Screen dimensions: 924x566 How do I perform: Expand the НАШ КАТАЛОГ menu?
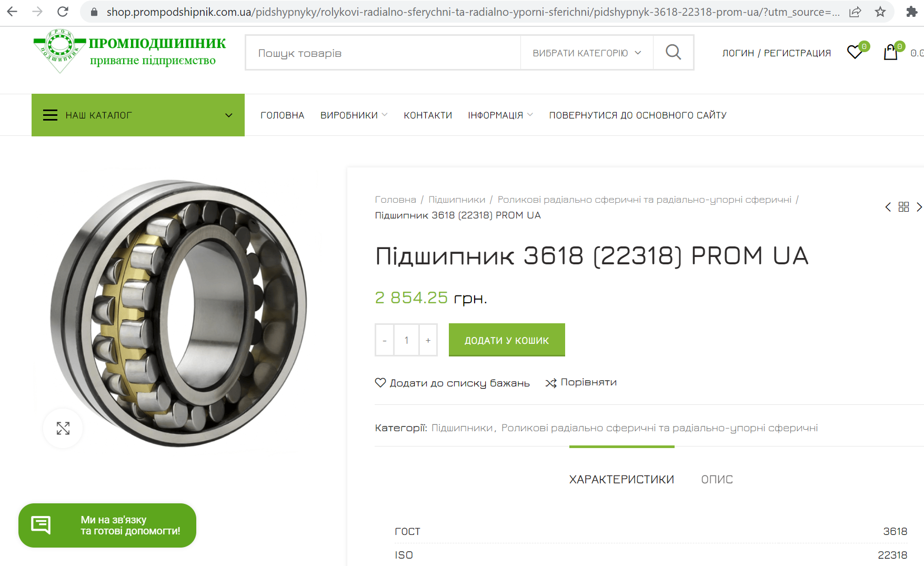pos(138,115)
